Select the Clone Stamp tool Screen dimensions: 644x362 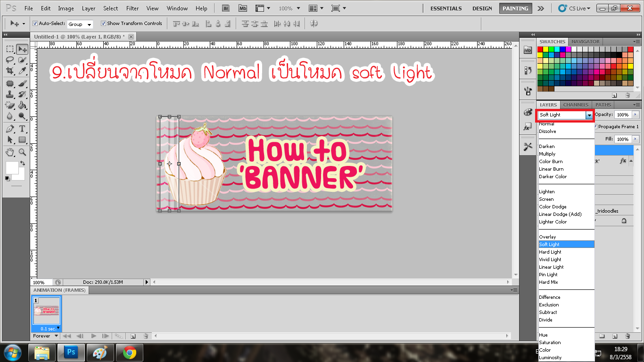tap(9, 94)
